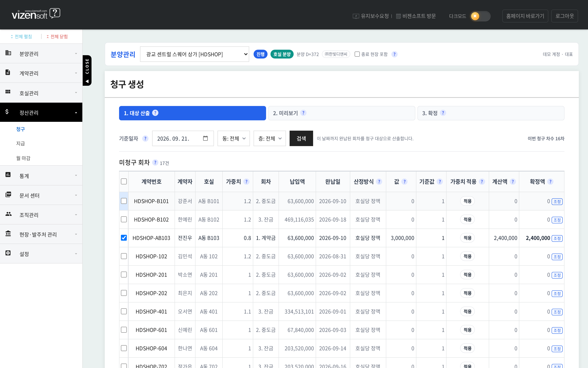Click the 통계 chart icon
The height and width of the screenshot is (368, 588).
coord(8,175)
